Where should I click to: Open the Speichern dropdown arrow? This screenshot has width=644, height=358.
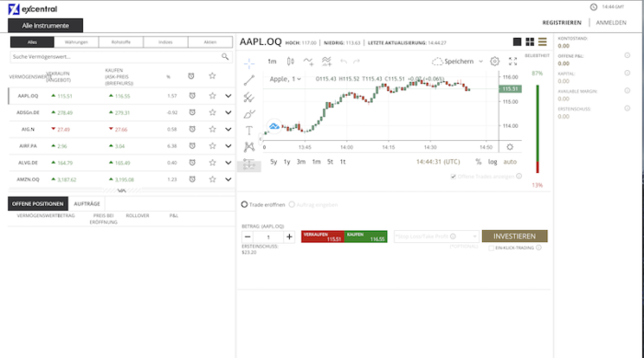pos(480,62)
